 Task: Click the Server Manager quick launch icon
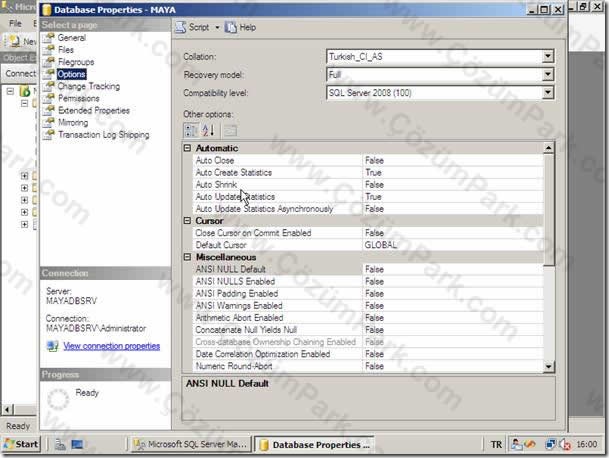(x=60, y=444)
